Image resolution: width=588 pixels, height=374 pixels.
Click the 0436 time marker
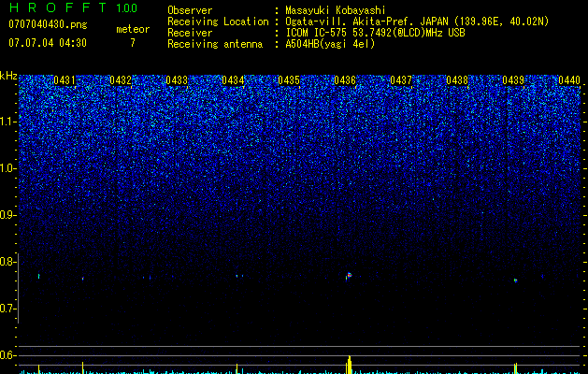(345, 80)
